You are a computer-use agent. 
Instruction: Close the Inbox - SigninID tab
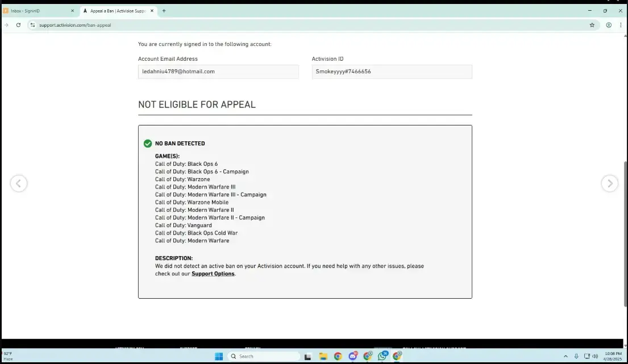72,10
